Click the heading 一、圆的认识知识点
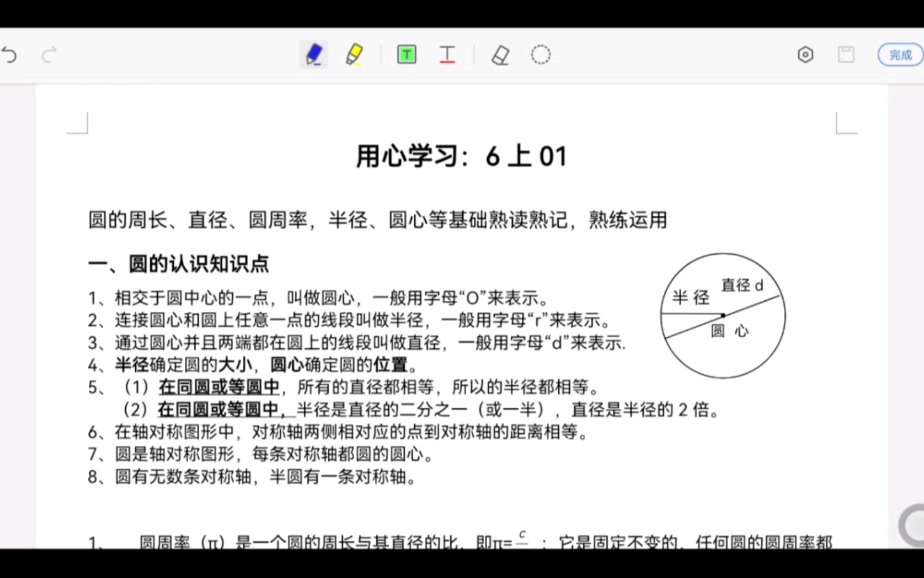Viewport: 924px width, 578px height. tap(179, 264)
